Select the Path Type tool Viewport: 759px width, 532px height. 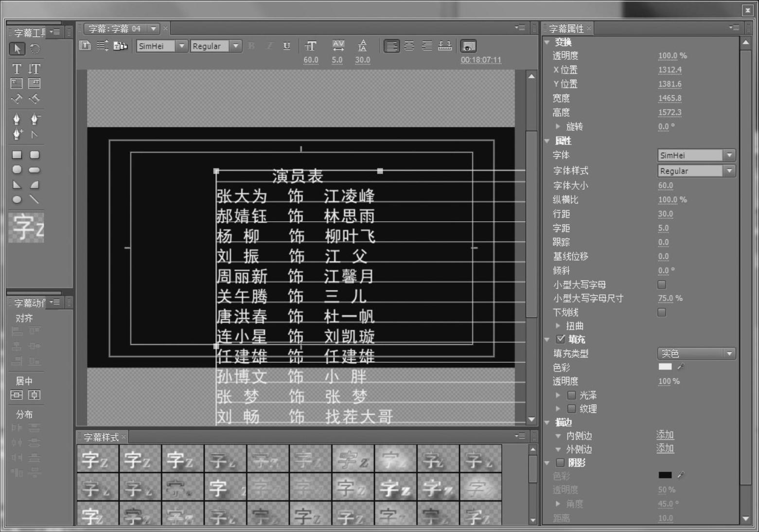(x=17, y=99)
